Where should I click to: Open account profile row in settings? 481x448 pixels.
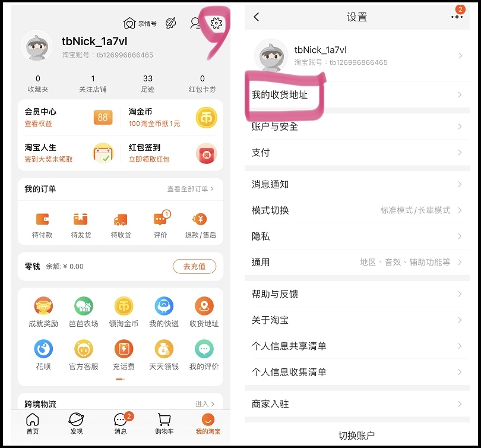click(x=357, y=56)
